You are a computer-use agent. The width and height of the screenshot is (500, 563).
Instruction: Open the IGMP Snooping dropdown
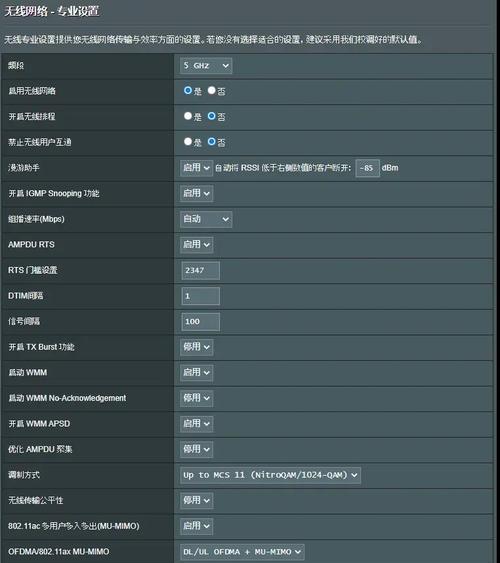196,194
